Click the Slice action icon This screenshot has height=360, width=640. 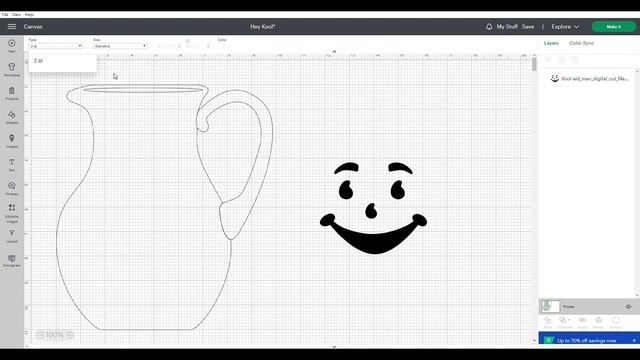coord(548,322)
